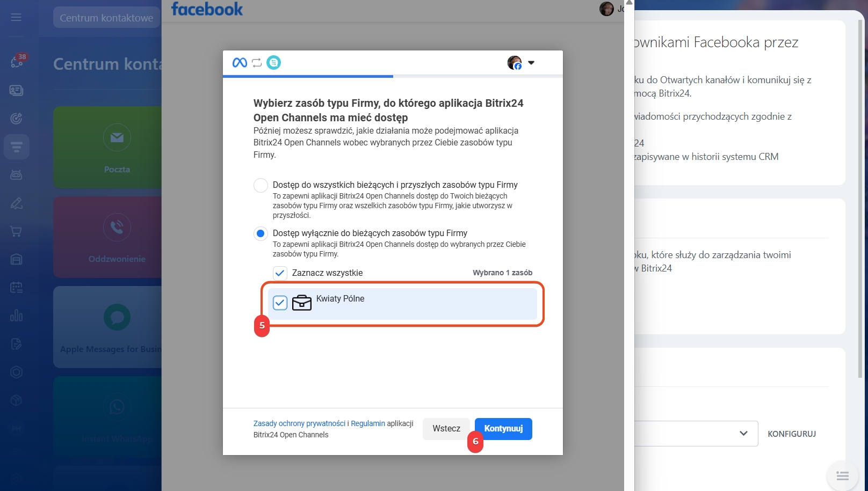Click the Kwiaty Pólne asset row
The height and width of the screenshot is (491, 868).
click(402, 304)
